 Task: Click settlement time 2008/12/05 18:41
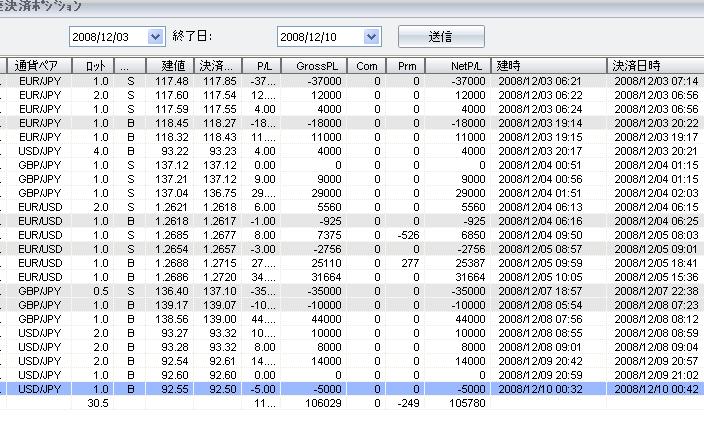656,263
